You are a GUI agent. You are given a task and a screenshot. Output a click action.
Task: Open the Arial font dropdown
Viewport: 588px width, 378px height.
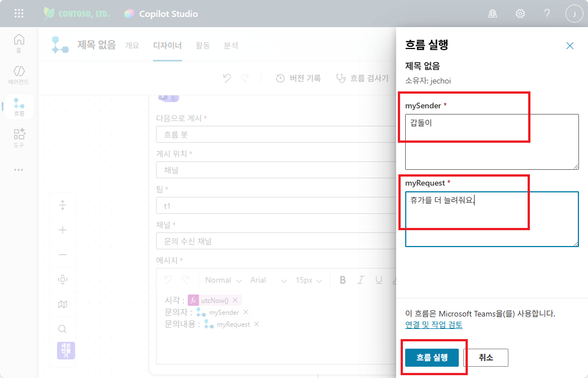tap(269, 280)
